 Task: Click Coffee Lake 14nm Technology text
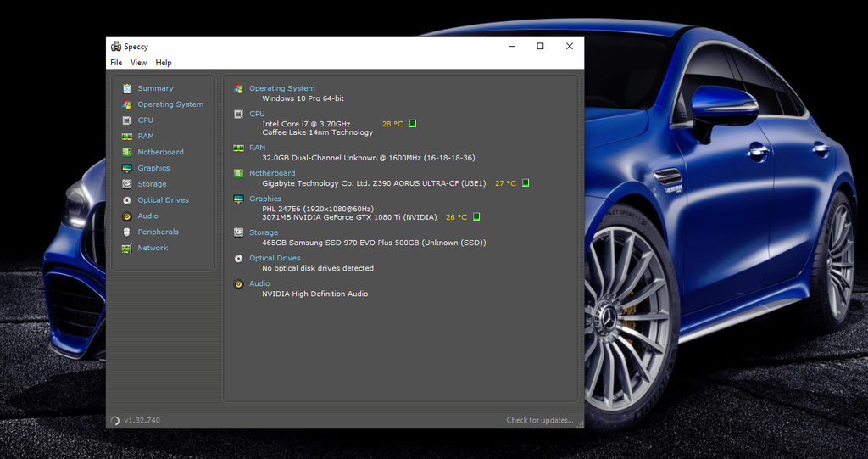[x=318, y=132]
